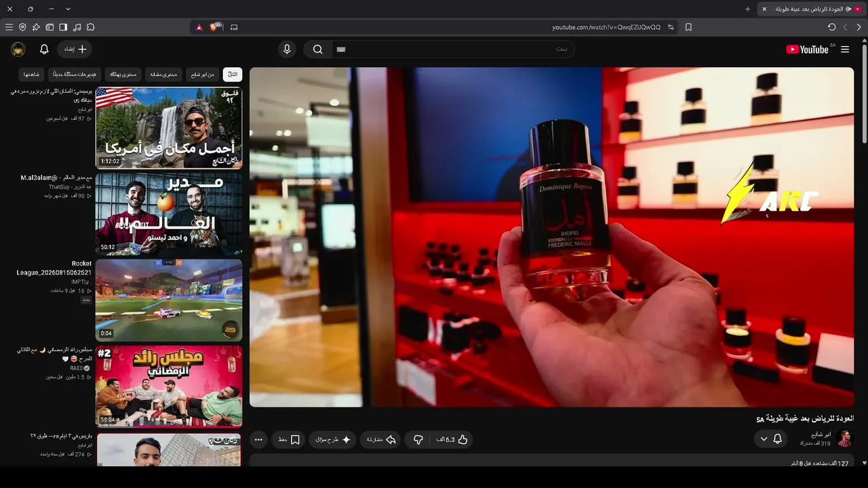The height and width of the screenshot is (488, 868).
Task: Open the YouTube account avatar menu
Action: pos(18,49)
